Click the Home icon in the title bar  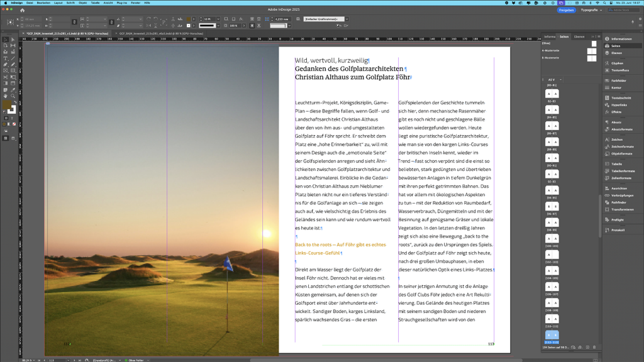[x=23, y=11]
